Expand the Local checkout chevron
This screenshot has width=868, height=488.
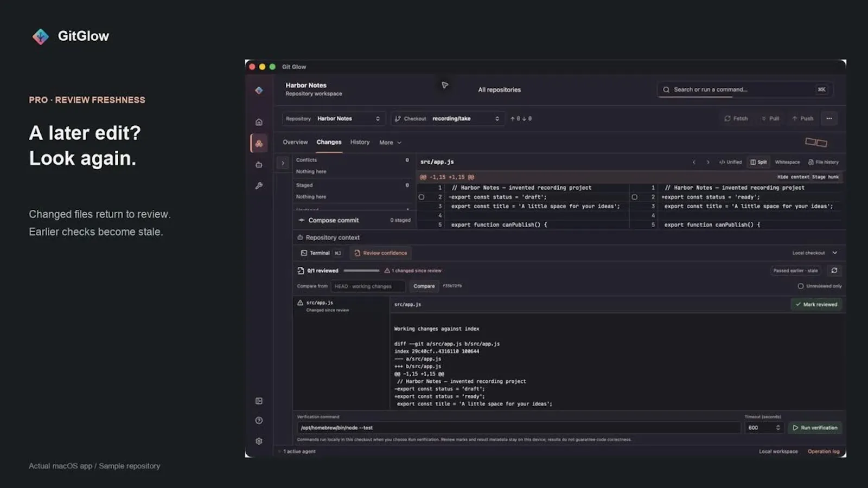tap(834, 253)
